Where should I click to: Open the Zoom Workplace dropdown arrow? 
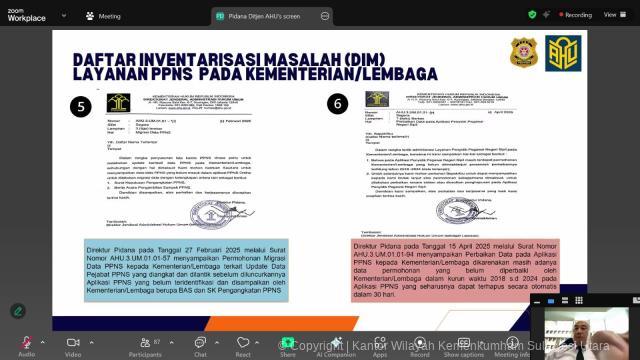64,16
